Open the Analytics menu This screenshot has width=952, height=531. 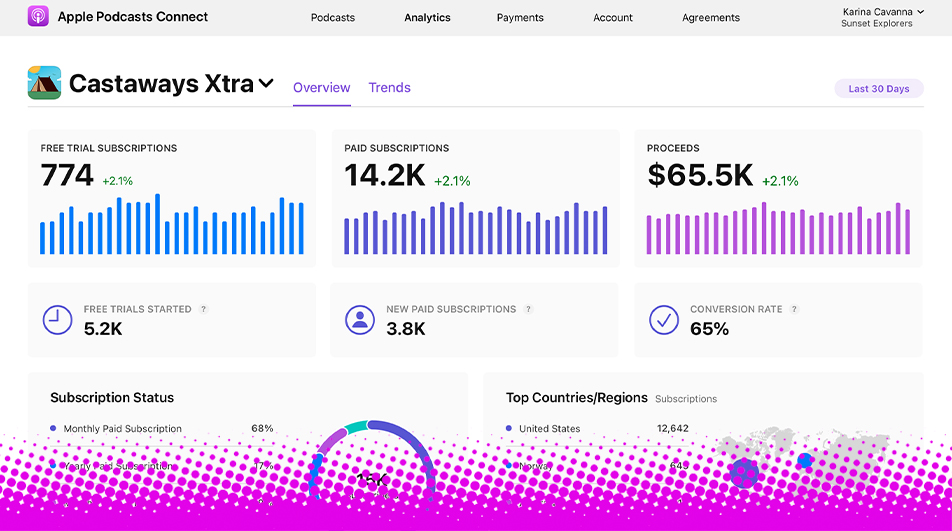[x=427, y=18]
